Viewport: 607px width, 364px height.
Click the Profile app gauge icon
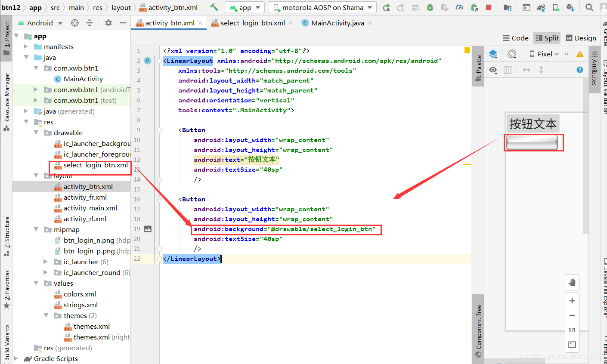tap(459, 7)
